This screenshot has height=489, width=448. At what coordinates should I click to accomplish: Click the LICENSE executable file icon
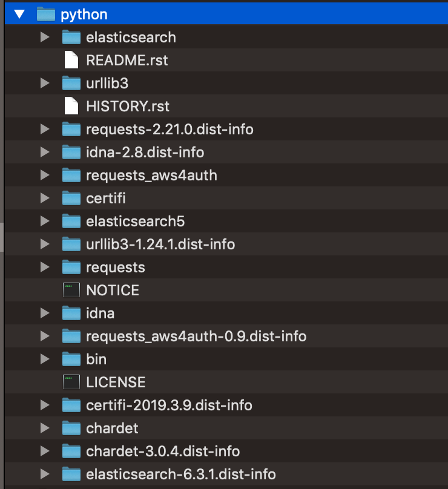[x=71, y=382]
